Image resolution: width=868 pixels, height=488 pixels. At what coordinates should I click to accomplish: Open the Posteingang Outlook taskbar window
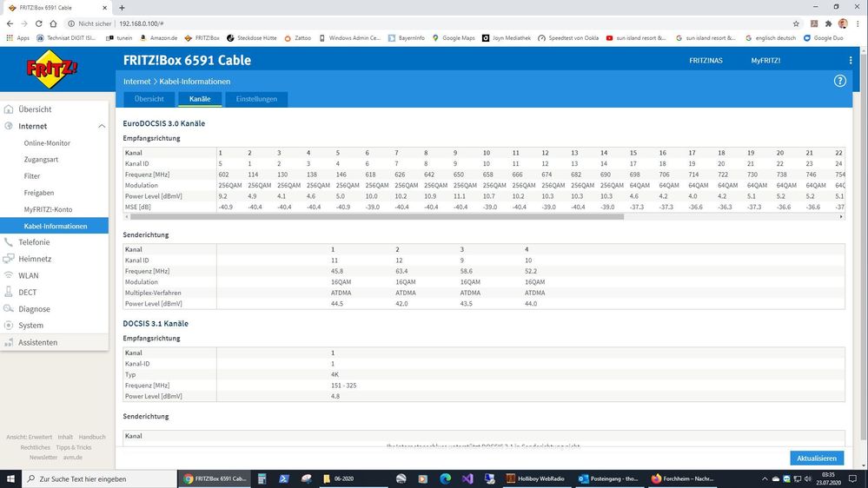pos(608,478)
